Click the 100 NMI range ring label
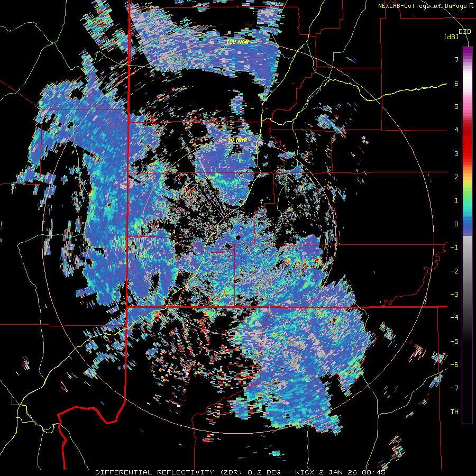 [237, 42]
